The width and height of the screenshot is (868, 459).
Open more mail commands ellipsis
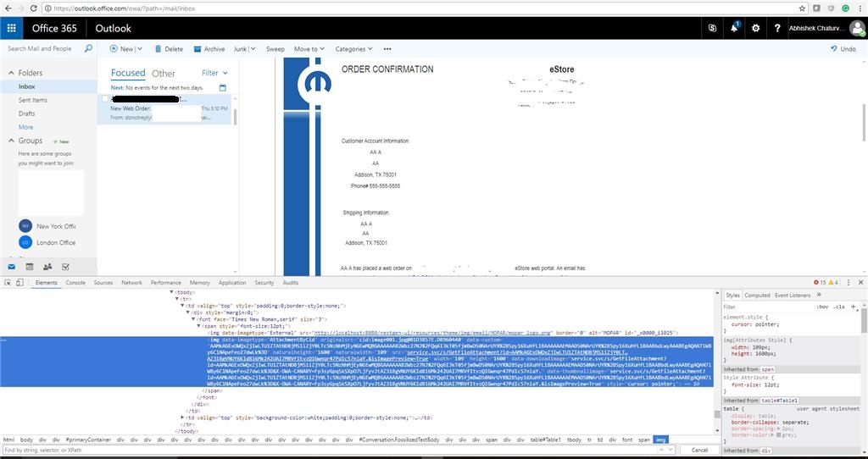coord(387,48)
